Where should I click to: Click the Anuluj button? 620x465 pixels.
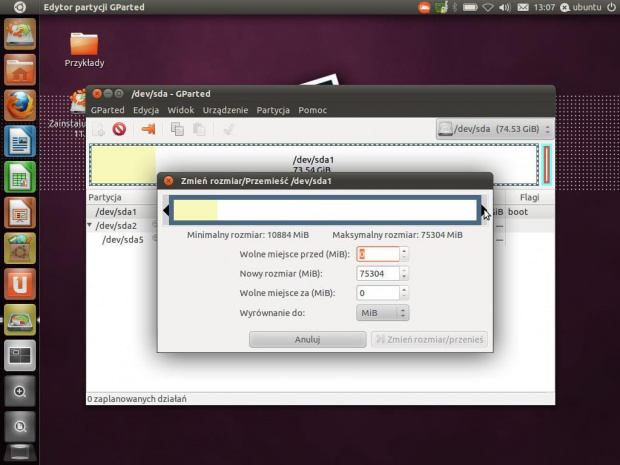[x=307, y=339]
